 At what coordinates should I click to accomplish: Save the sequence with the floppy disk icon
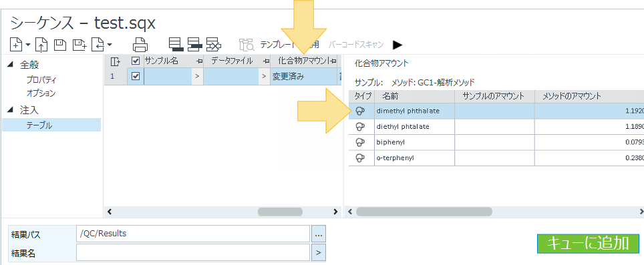(60, 45)
